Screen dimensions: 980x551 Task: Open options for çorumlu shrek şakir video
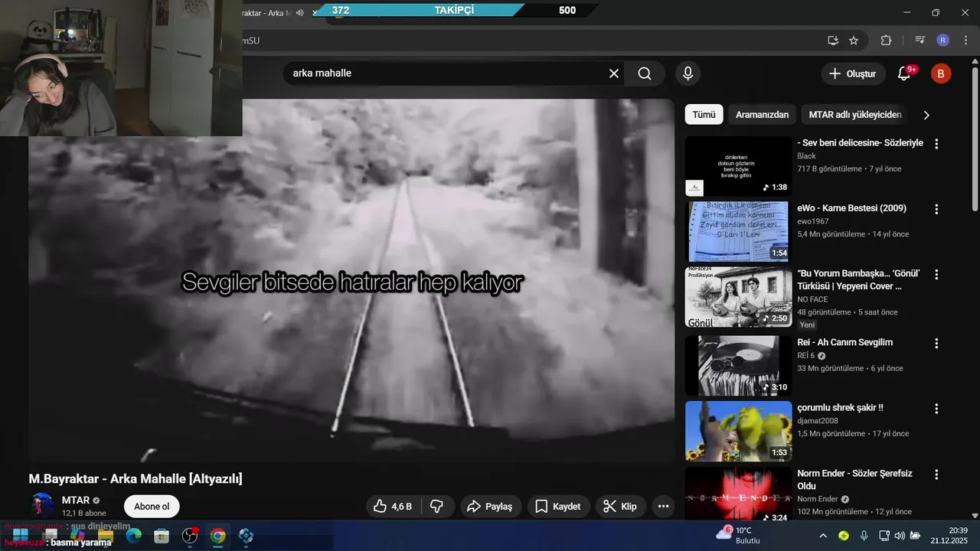click(936, 409)
